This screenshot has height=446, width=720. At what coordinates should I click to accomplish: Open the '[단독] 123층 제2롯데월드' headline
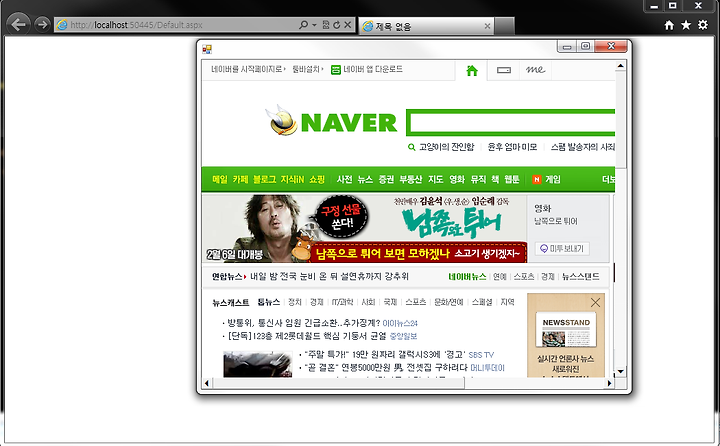click(x=307, y=336)
